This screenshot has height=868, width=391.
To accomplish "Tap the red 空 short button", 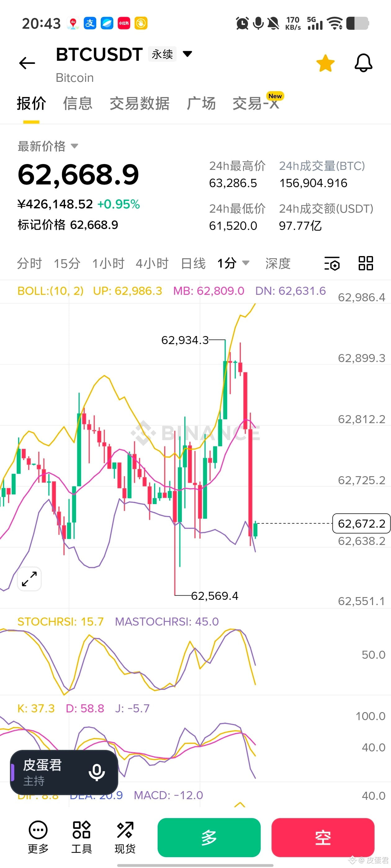I will coord(323,837).
